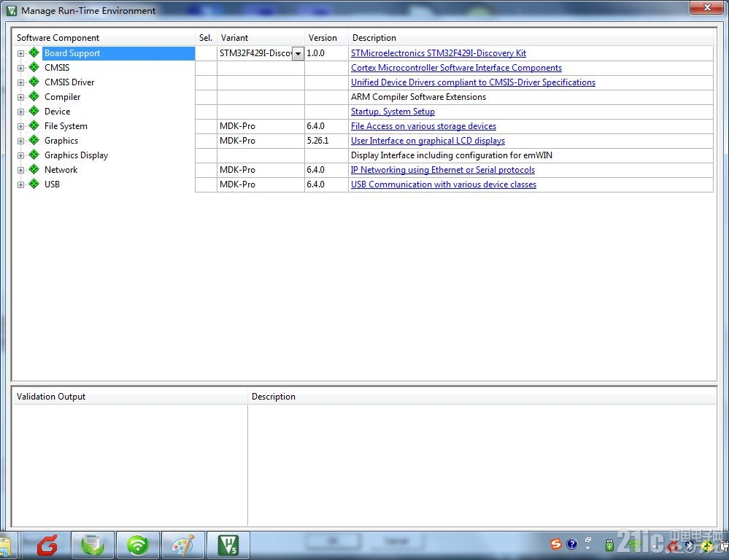The height and width of the screenshot is (560, 729).
Task: Expand the Graphics tree node
Action: click(x=20, y=141)
